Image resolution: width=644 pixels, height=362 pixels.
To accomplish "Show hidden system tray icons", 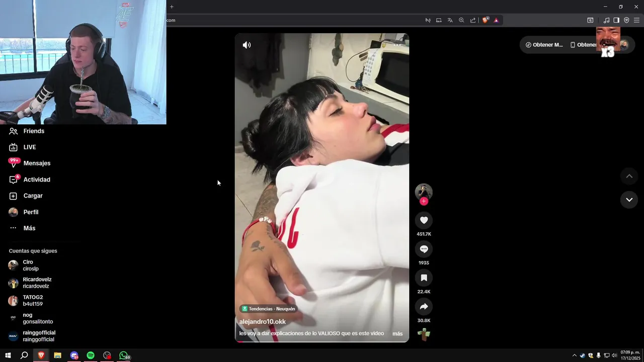I will point(574,355).
